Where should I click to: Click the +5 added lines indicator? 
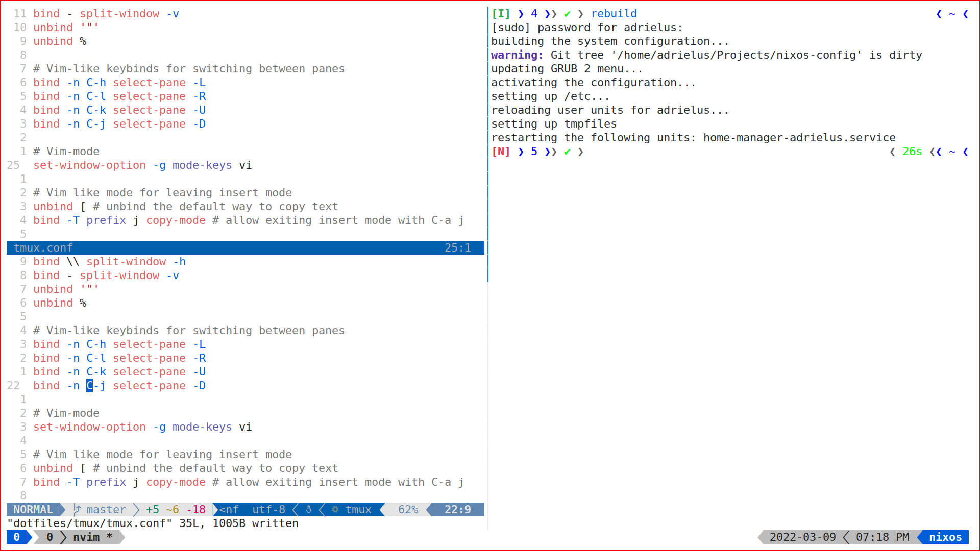click(152, 509)
